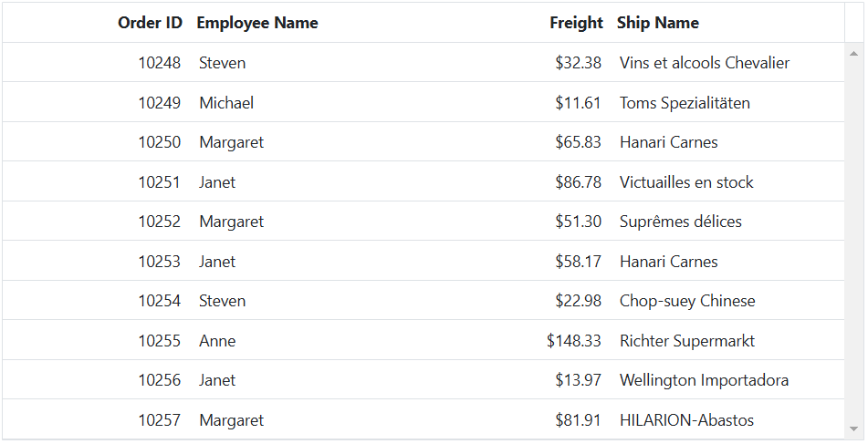Click the scrollbar down arrow

click(x=853, y=429)
